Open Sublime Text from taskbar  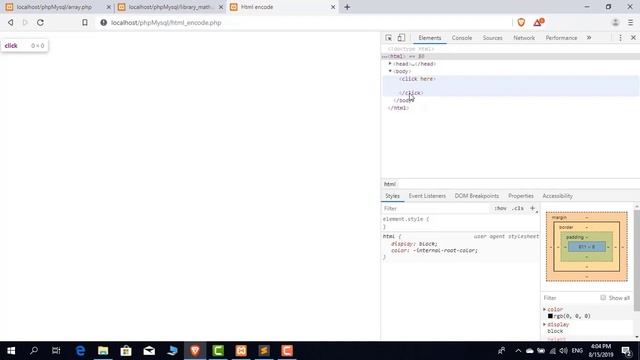pyautogui.click(x=264, y=351)
